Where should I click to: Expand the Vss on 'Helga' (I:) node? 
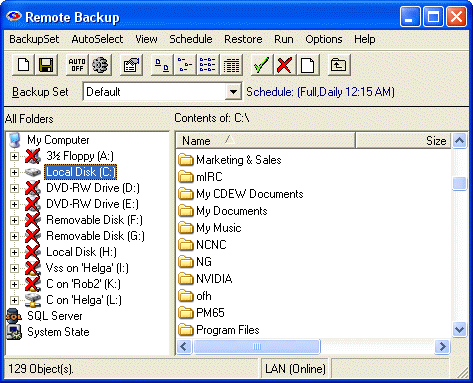coord(14,268)
